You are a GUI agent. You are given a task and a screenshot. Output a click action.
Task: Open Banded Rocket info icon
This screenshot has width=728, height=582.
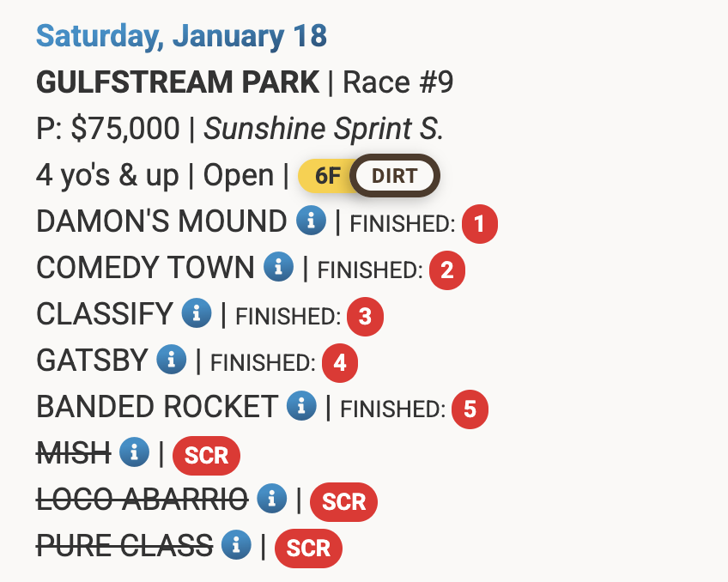tap(301, 406)
